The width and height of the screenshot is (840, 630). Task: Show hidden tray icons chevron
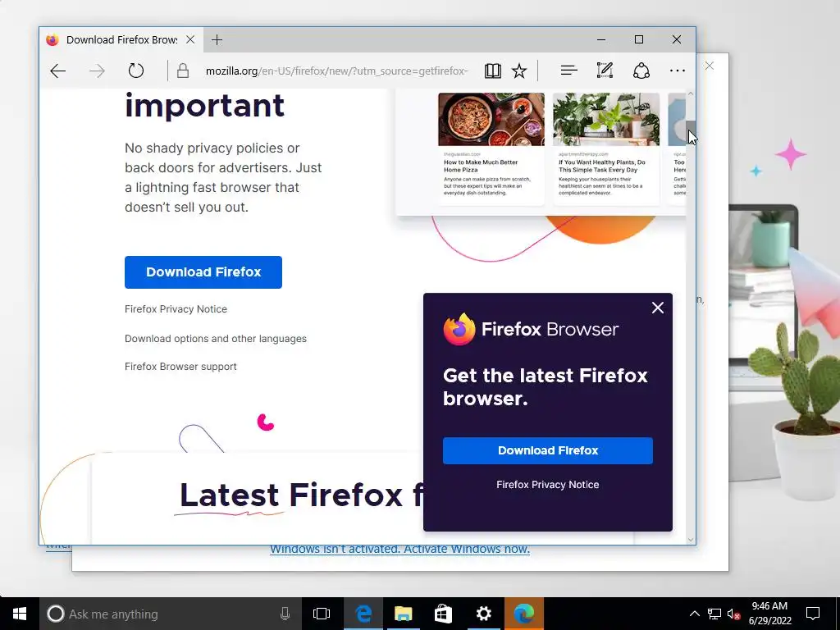694,614
